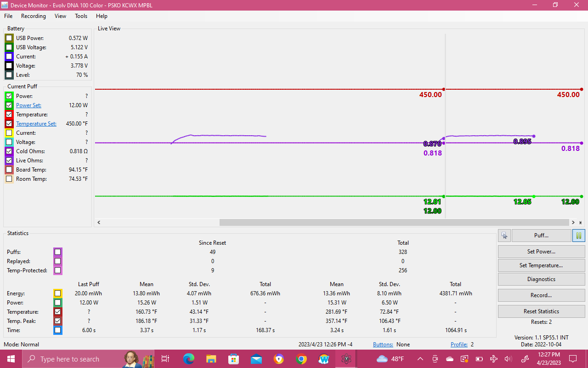Click the Reset Statistics button
The image size is (588, 368).
pyautogui.click(x=541, y=311)
